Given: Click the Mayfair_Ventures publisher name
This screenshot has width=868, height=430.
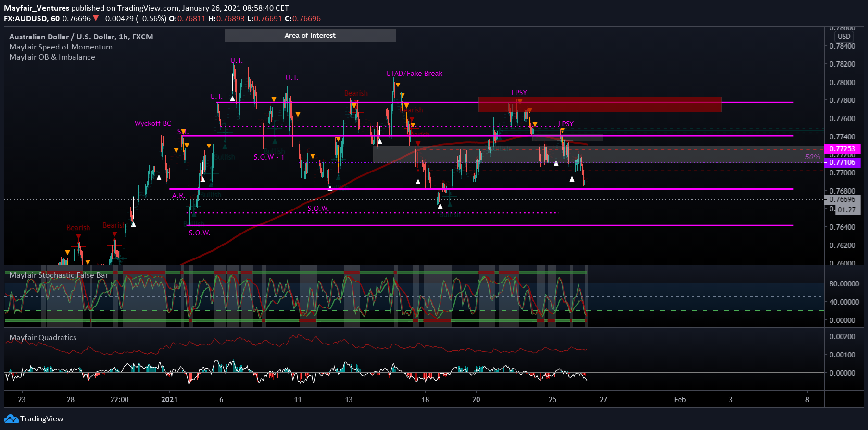Looking at the screenshot, I should click(37, 8).
